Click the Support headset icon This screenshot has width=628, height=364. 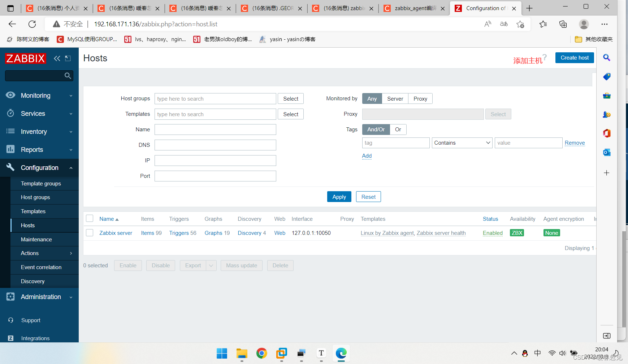click(11, 320)
